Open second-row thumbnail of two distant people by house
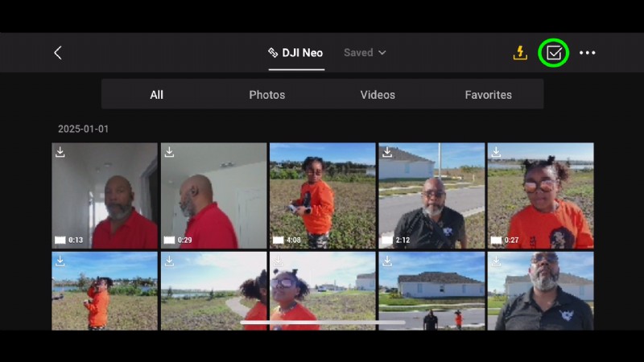 click(431, 291)
